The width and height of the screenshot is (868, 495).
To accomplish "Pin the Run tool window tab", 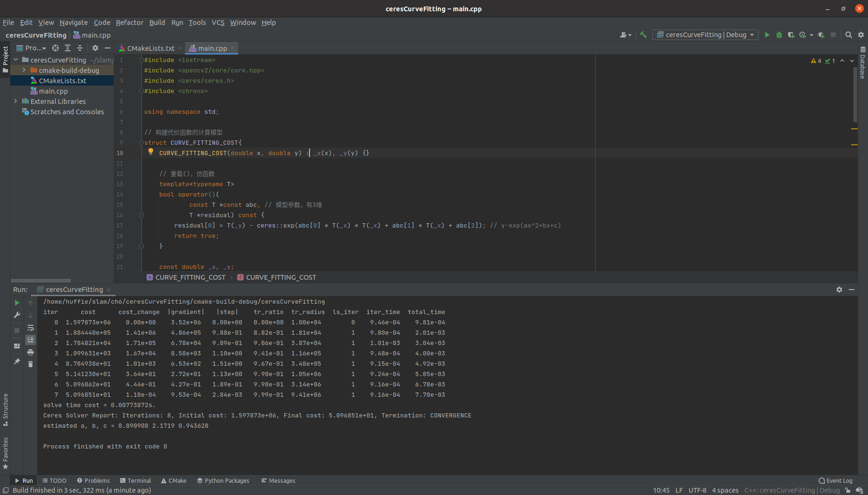I will pos(17,362).
